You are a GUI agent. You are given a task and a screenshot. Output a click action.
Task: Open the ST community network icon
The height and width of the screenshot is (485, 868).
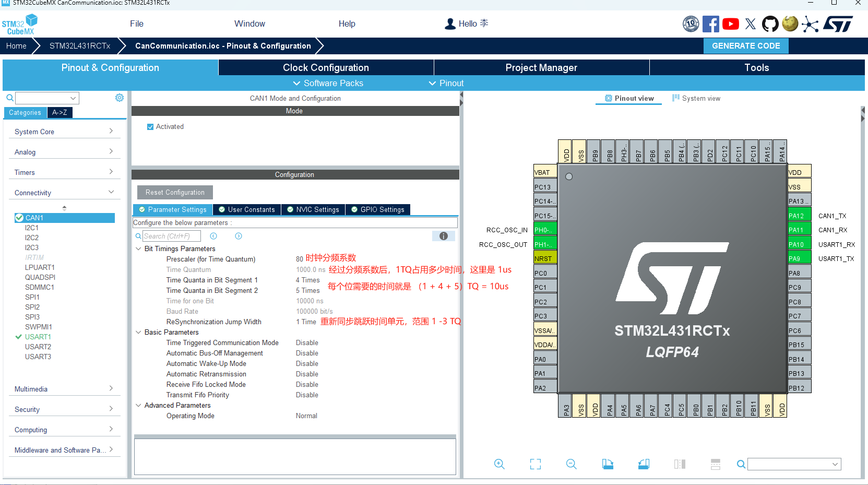810,24
